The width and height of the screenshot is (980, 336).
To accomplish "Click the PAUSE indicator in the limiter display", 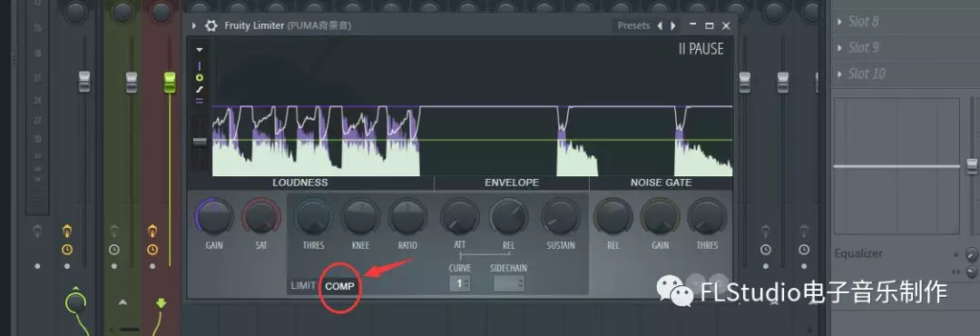I will (701, 49).
